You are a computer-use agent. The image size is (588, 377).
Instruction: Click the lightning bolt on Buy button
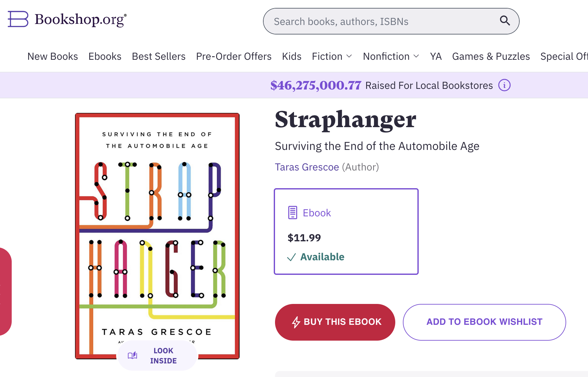tap(296, 322)
